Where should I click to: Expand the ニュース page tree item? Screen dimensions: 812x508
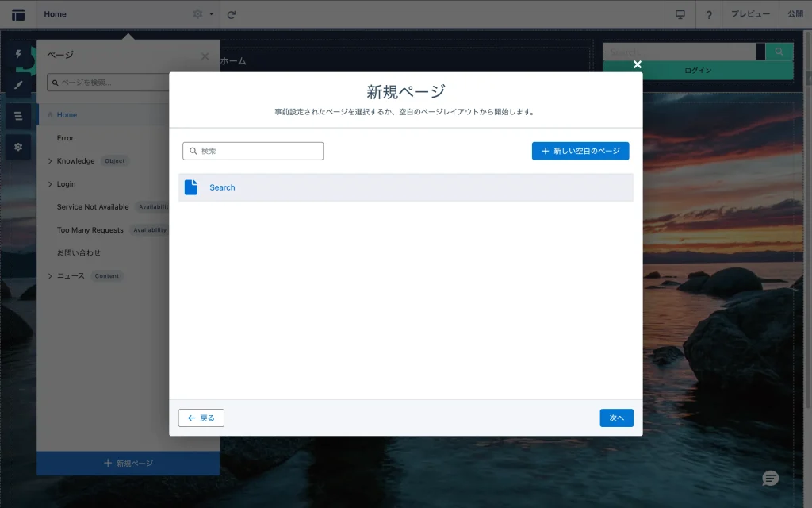tap(50, 276)
